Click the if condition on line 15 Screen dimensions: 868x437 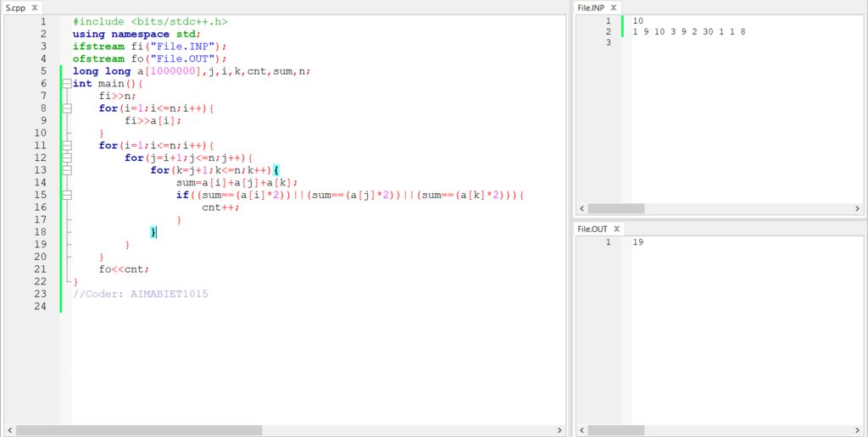point(350,195)
